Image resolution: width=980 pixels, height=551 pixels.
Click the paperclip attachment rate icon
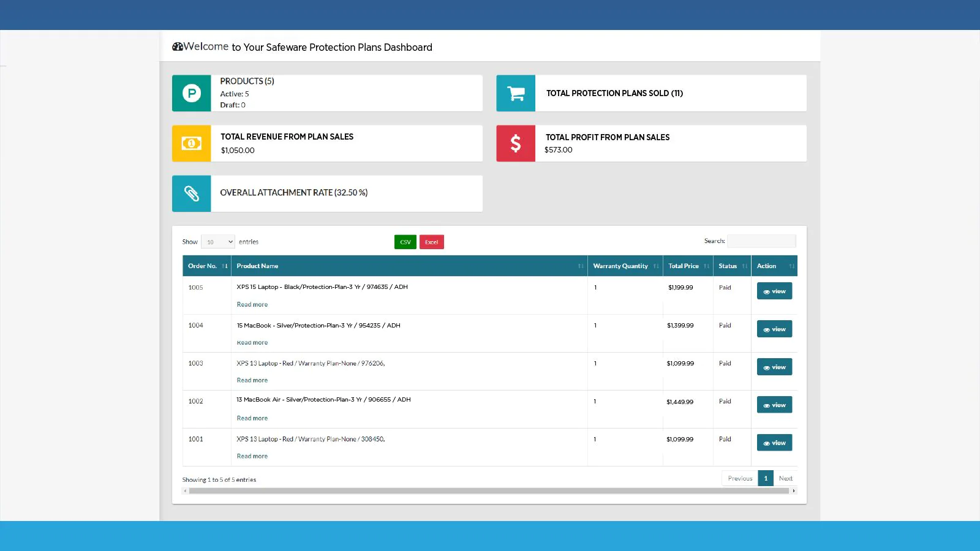pyautogui.click(x=192, y=193)
